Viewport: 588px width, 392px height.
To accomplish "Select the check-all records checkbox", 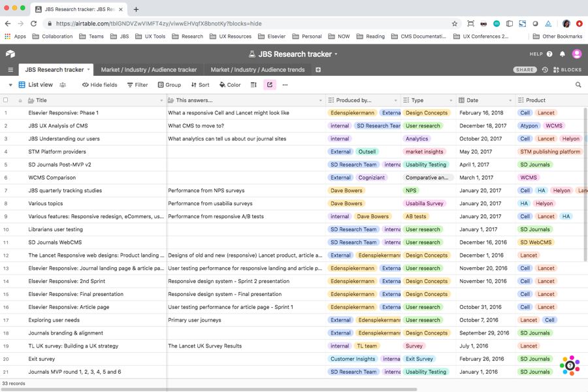I will (7, 99).
